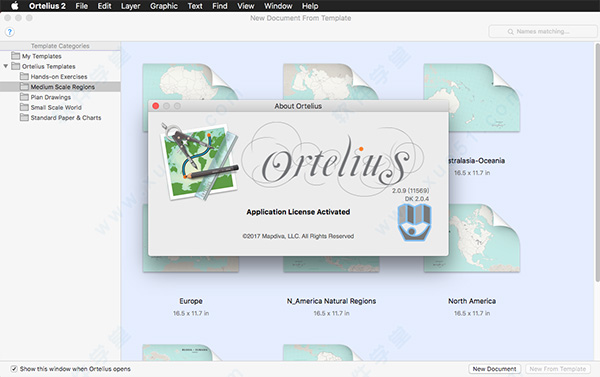Click the Hands-on Exercises folder icon
The height and width of the screenshot is (377, 600).
point(24,76)
